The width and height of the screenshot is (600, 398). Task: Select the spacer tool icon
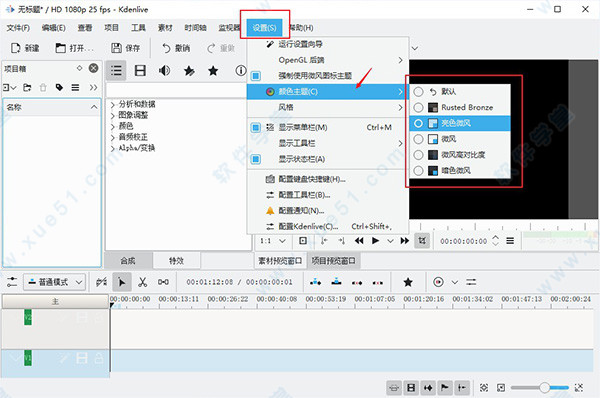[163, 282]
